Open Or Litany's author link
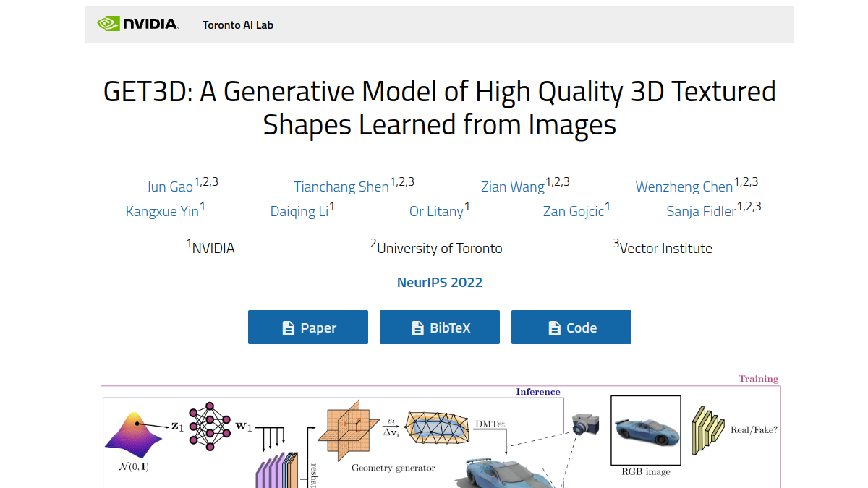868x488 pixels. click(x=436, y=211)
